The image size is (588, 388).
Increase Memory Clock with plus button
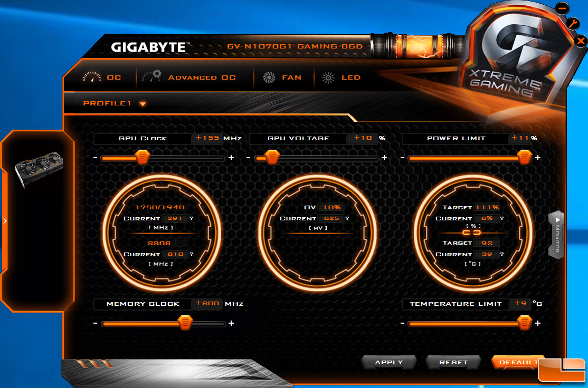(x=231, y=323)
